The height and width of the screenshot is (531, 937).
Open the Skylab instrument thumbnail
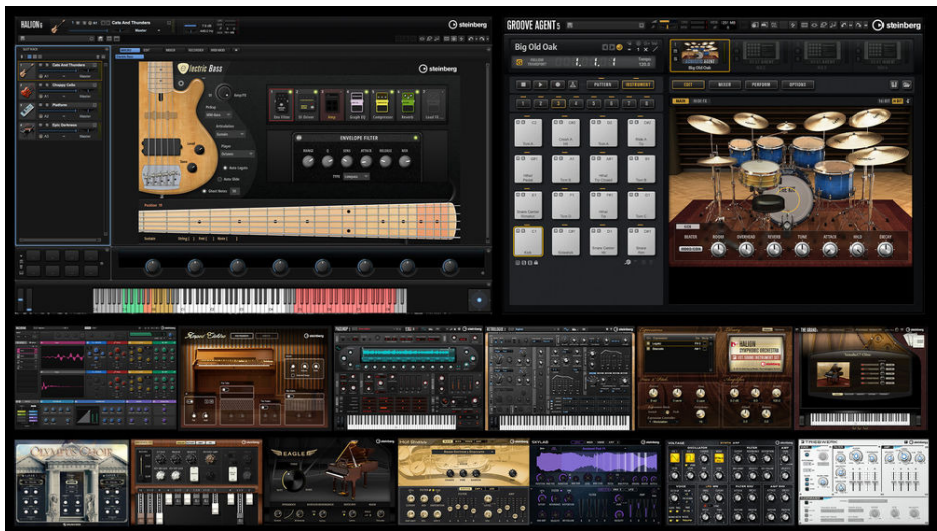(596, 483)
